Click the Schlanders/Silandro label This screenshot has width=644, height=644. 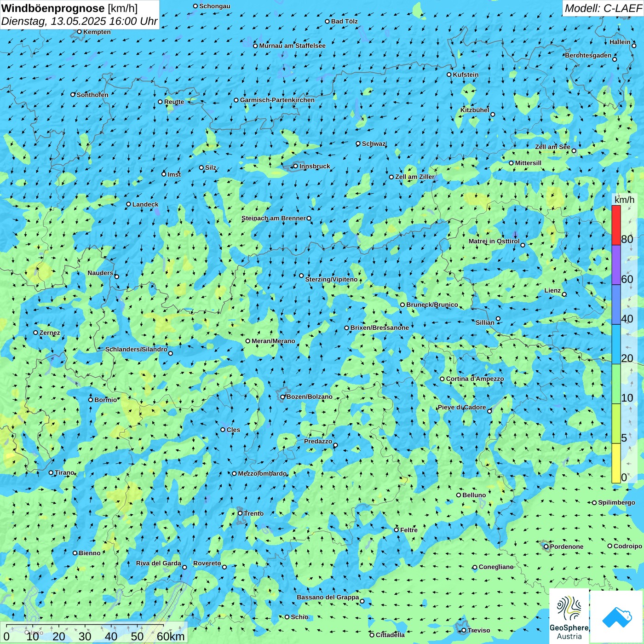(x=136, y=349)
